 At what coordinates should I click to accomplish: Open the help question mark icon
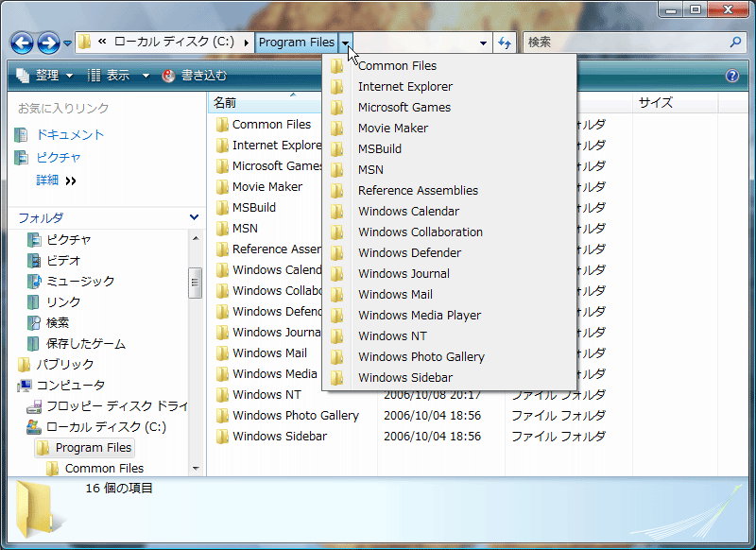731,76
